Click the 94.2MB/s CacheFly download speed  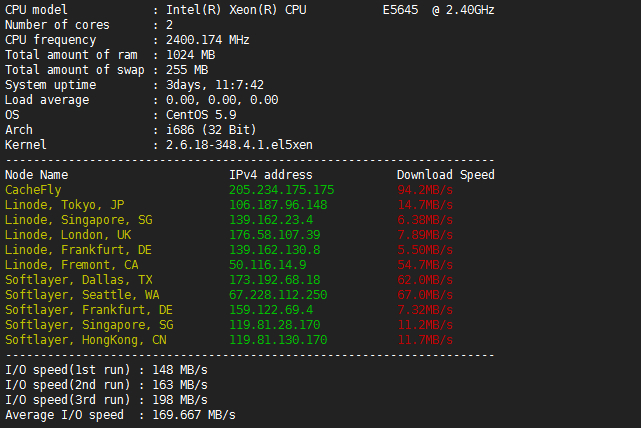pos(425,190)
